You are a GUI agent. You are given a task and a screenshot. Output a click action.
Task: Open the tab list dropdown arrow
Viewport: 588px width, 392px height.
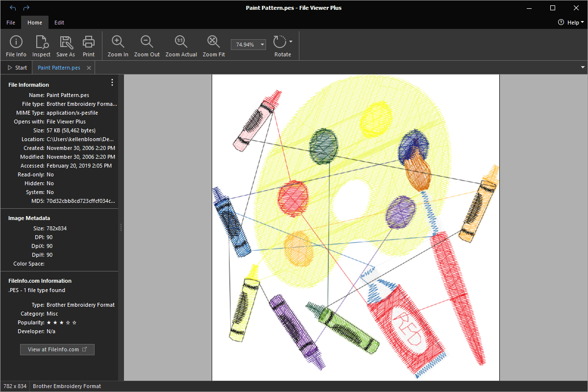[x=583, y=67]
